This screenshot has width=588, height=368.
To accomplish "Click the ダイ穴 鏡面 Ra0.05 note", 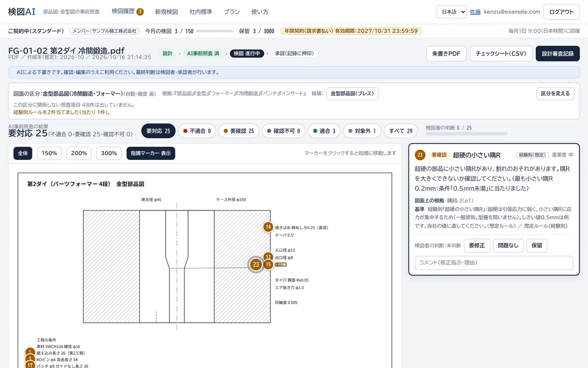I will pyautogui.click(x=292, y=280).
